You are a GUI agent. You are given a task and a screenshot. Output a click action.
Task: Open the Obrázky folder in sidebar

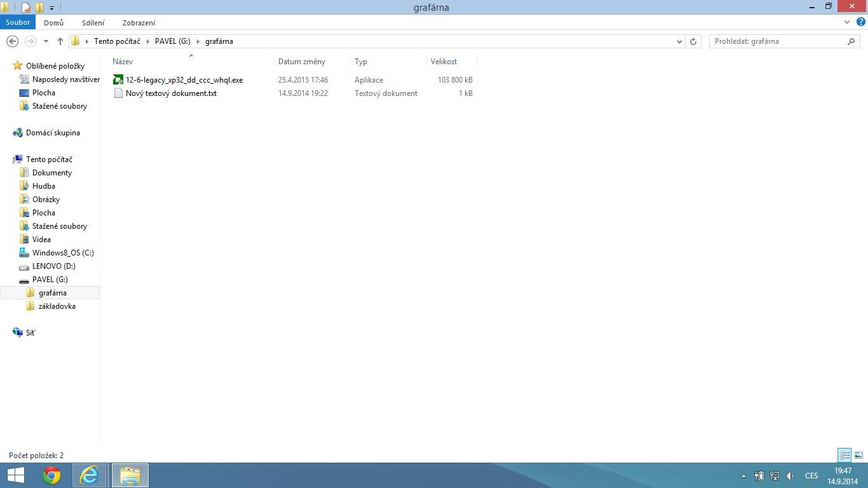coord(46,200)
